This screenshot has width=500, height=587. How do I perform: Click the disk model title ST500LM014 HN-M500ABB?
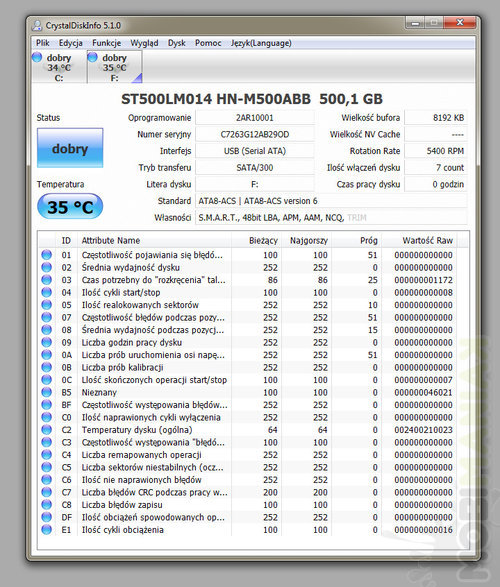click(x=216, y=99)
